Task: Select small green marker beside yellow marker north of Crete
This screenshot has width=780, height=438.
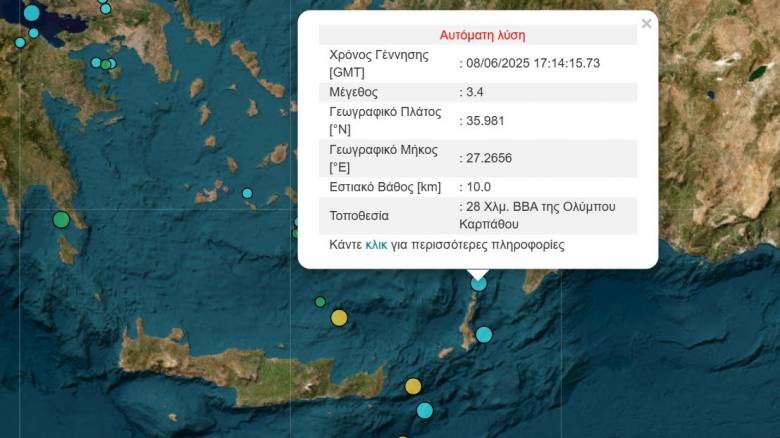Action: [320, 302]
